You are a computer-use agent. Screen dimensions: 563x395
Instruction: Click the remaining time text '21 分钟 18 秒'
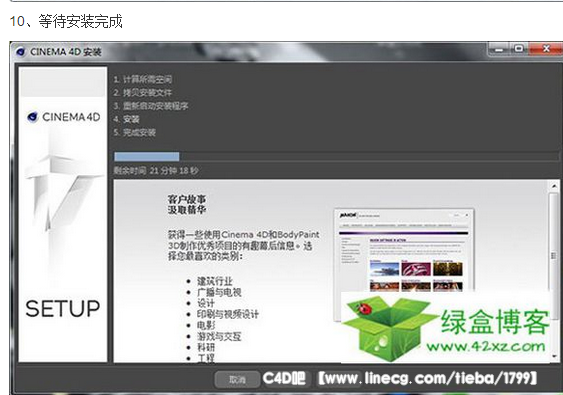[174, 171]
